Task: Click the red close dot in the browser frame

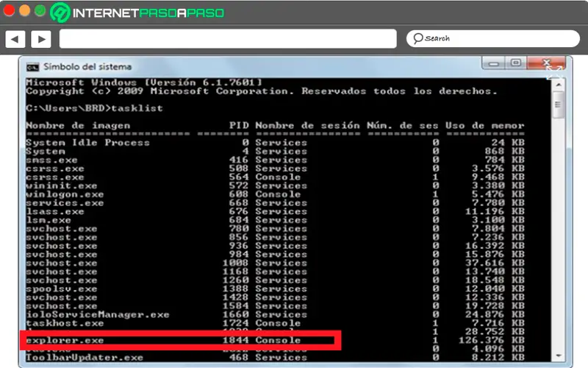Action: pos(10,10)
